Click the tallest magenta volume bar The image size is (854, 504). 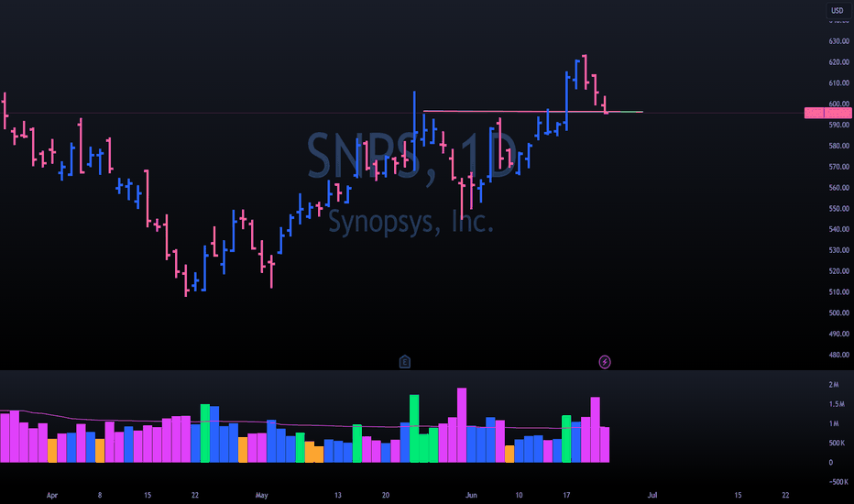coord(461,425)
